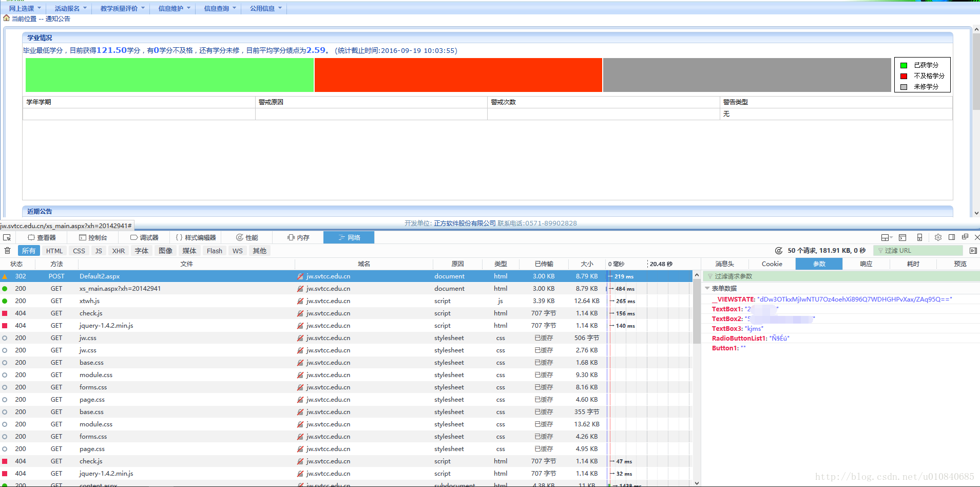Filter requests by 字体 (fonts) type

142,251
